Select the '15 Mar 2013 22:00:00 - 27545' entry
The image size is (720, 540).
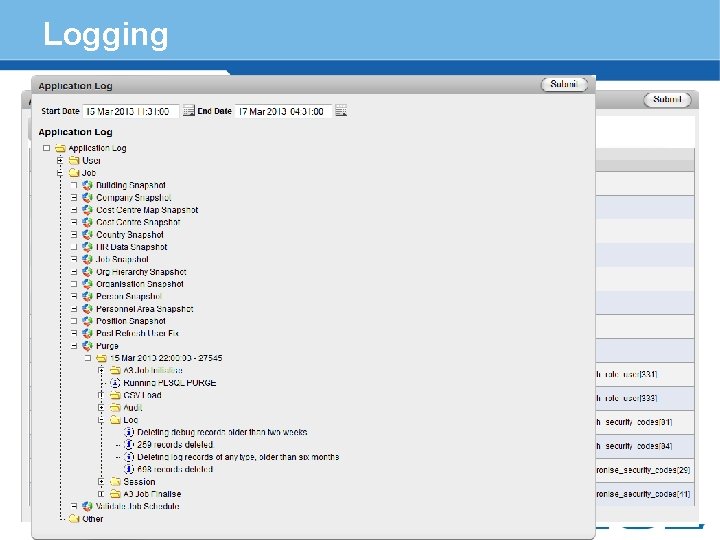pos(166,358)
